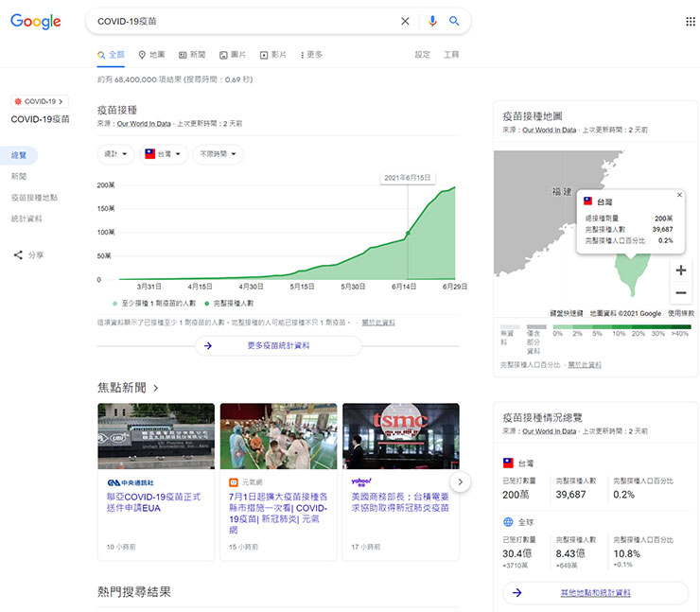Screen dimensions: 700x612
Task: Click the Google logo
Action: (x=36, y=21)
